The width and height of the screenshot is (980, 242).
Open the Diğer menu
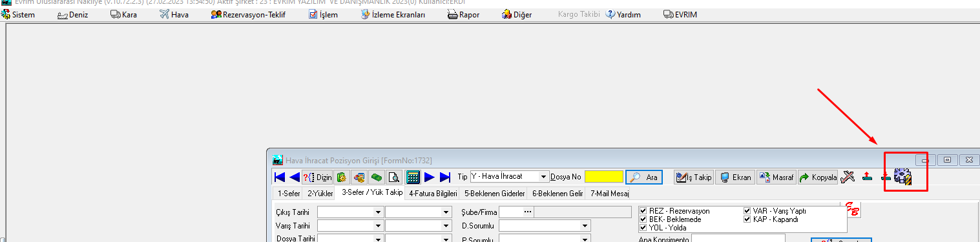coord(517,14)
